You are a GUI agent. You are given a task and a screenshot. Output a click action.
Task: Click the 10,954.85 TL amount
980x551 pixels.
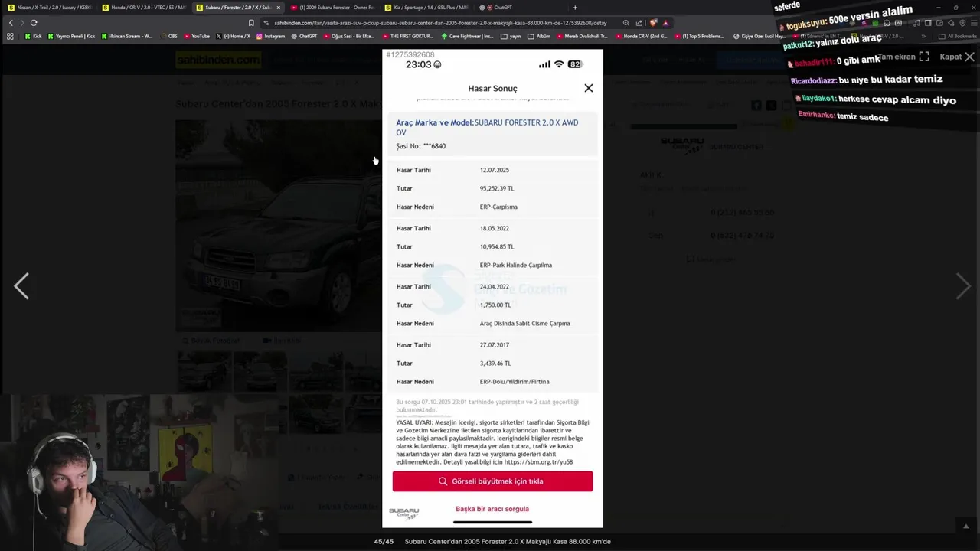(497, 246)
